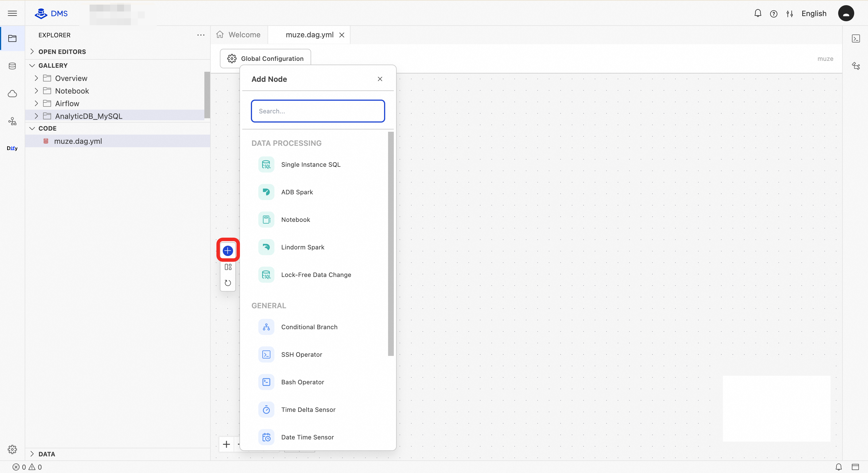
Task: Open the notifications bell in header
Action: pyautogui.click(x=757, y=13)
